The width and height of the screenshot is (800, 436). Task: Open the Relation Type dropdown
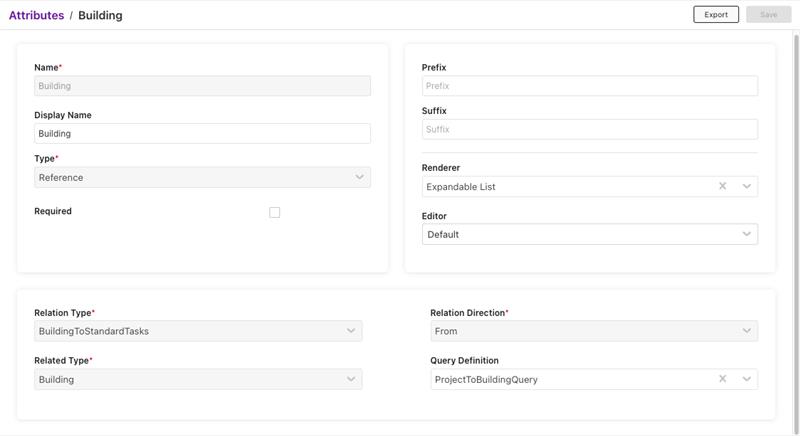[198, 331]
